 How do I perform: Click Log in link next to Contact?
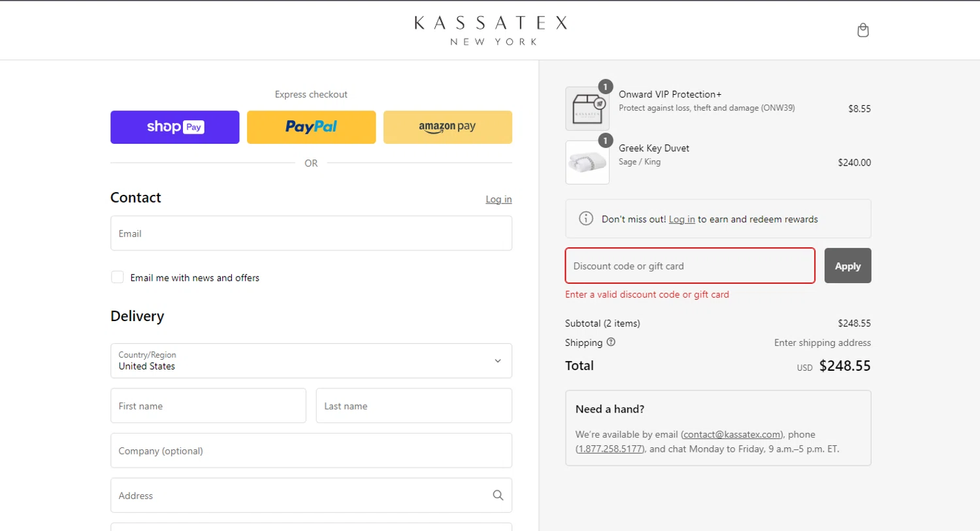click(x=498, y=199)
